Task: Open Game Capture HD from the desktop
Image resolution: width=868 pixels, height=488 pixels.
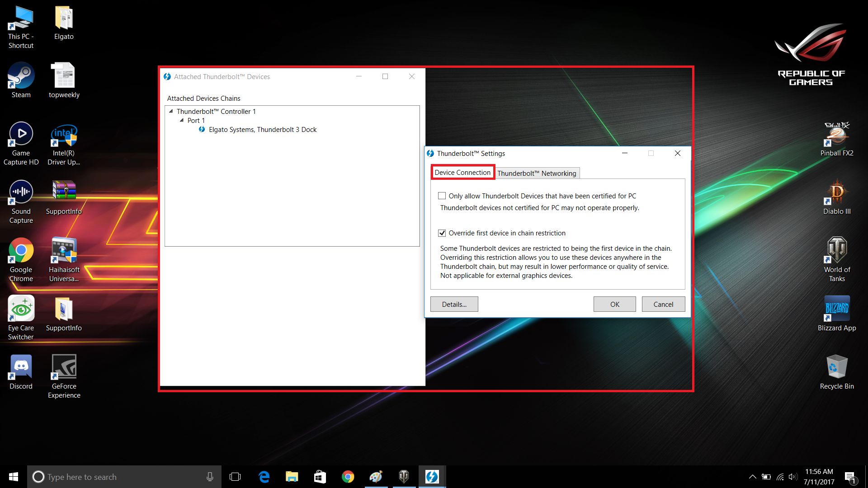Action: coord(20,134)
